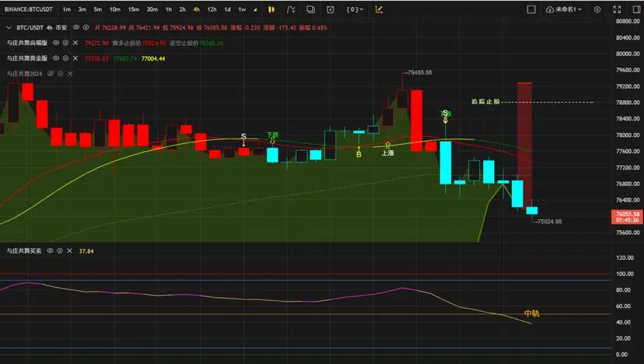Remove the 与庄共舞买卖 indicator
644x364 pixels.
tap(69, 251)
